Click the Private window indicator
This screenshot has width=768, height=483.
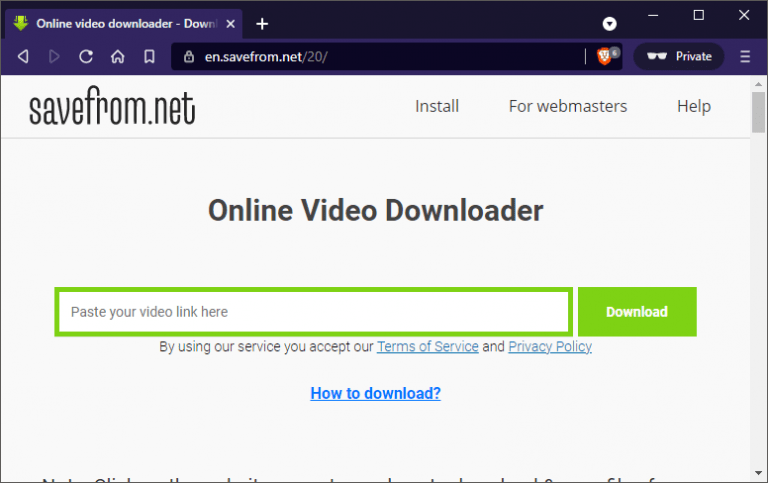(680, 57)
